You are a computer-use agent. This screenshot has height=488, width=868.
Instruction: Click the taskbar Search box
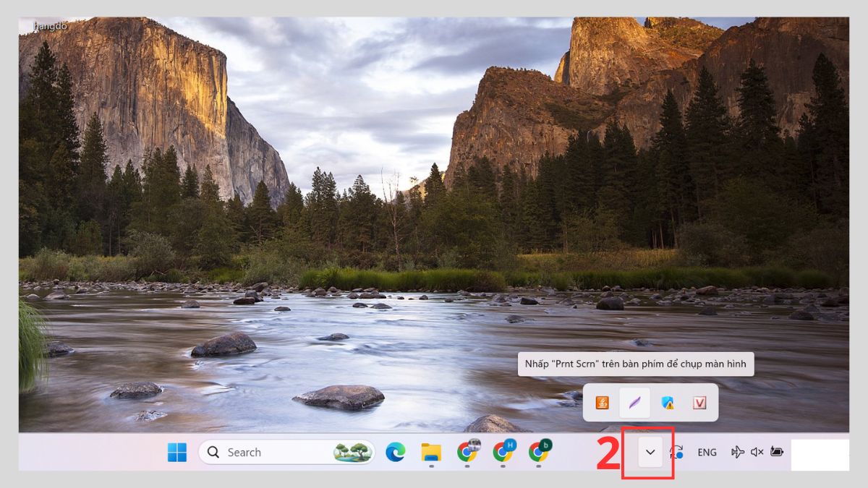[x=286, y=452]
